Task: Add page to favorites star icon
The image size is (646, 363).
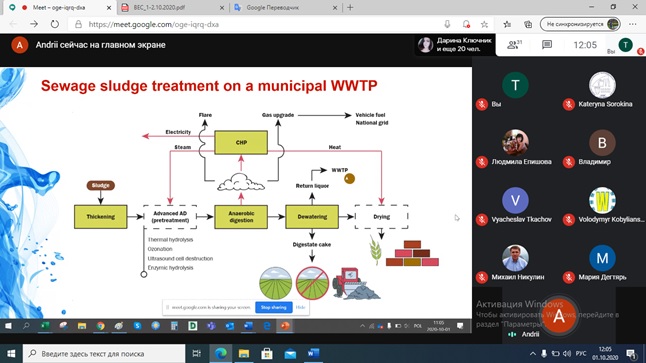Action: pyautogui.click(x=484, y=24)
